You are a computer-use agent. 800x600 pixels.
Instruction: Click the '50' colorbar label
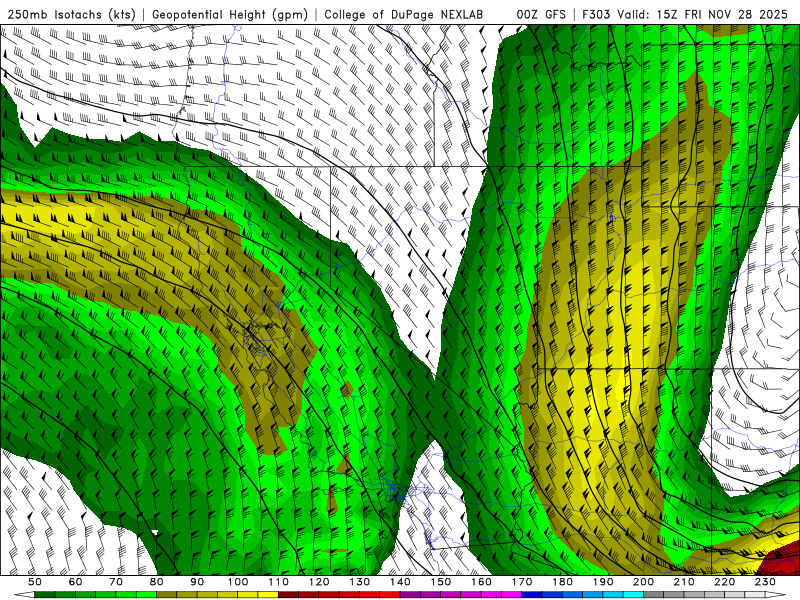pos(35,582)
